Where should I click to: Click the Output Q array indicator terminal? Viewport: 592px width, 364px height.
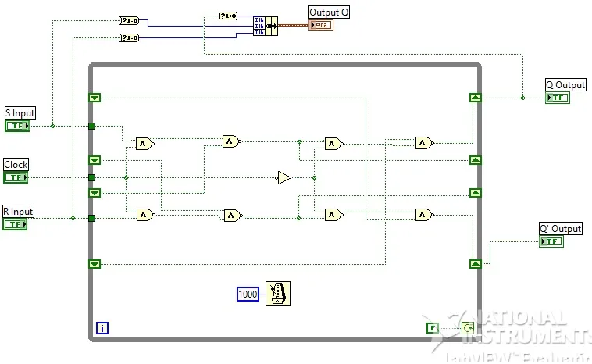pos(321,25)
